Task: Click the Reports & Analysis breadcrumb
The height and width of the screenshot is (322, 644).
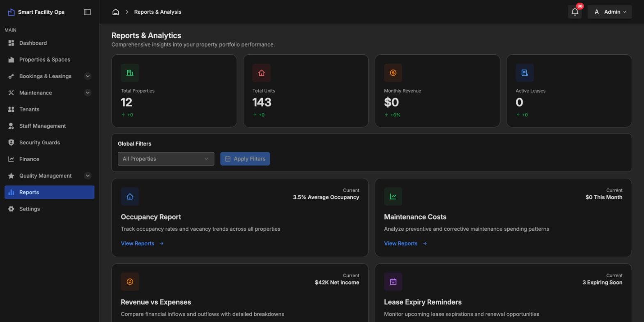Action: [x=158, y=12]
